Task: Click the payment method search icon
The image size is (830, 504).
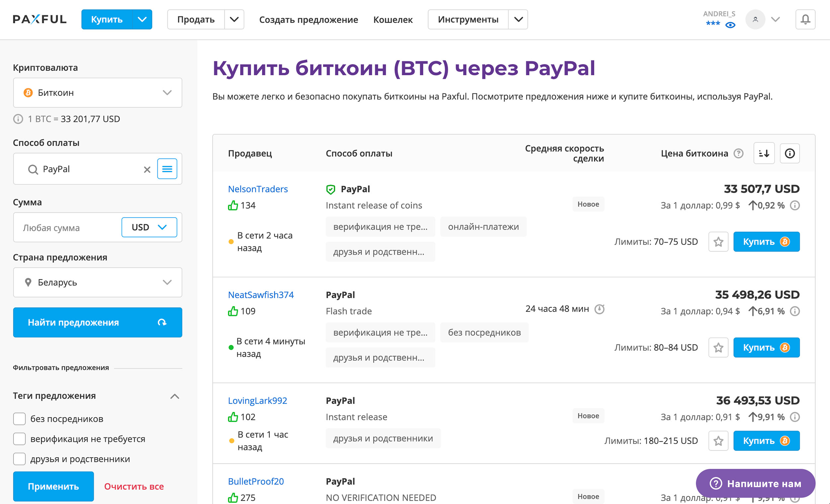Action: point(33,169)
